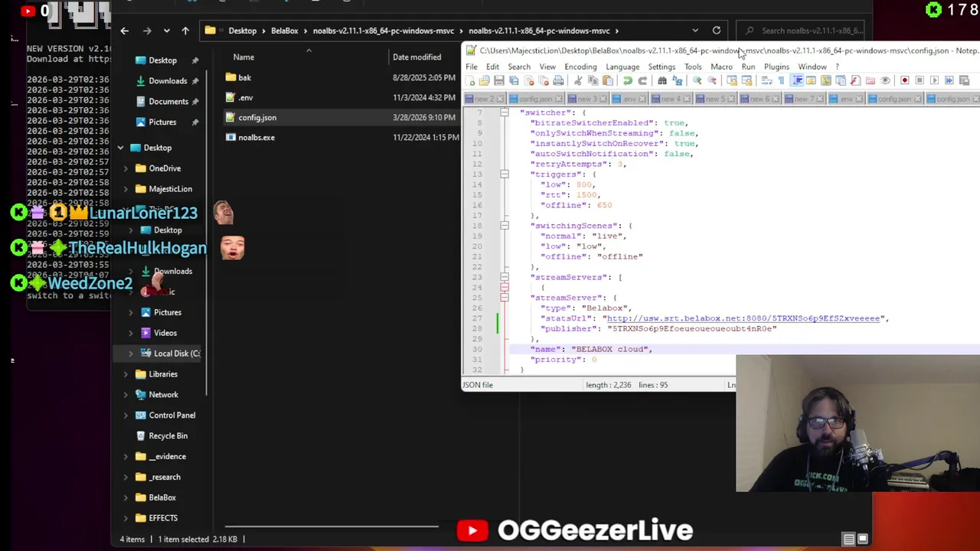Close the "new 3" tab with its X

pos(603,99)
